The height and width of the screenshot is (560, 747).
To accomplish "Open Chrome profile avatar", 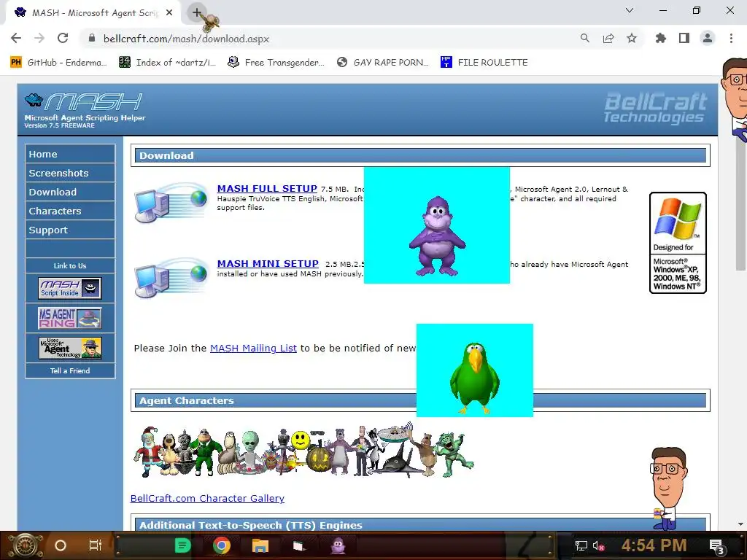I will point(708,38).
